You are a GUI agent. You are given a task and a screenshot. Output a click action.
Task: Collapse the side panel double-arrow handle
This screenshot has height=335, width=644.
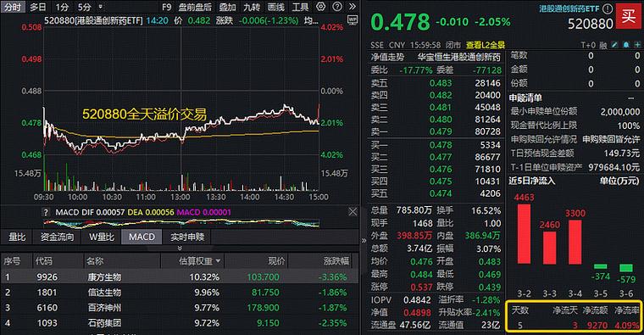(x=364, y=241)
